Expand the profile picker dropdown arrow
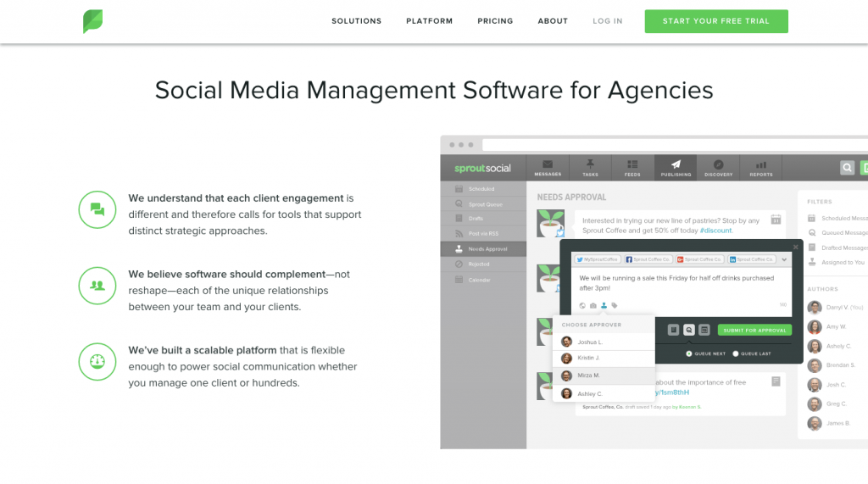The height and width of the screenshot is (484, 868). pyautogui.click(x=784, y=259)
